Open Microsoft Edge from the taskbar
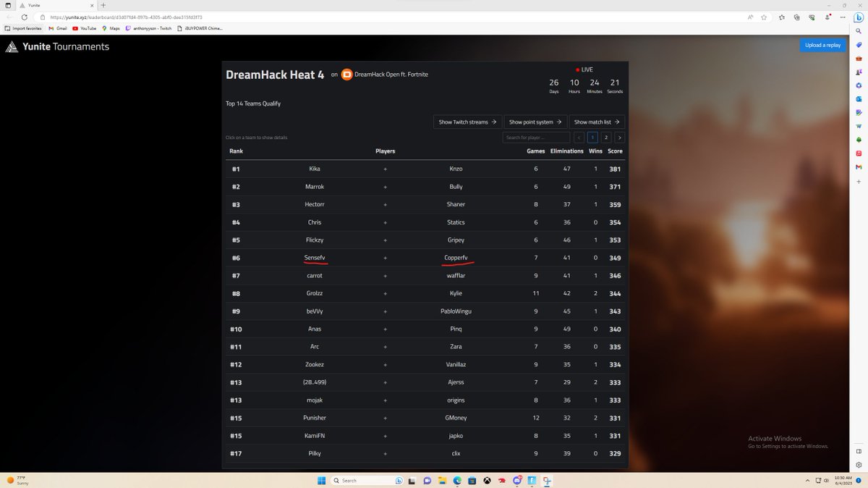Viewport: 868px width, 488px height. coord(457,480)
